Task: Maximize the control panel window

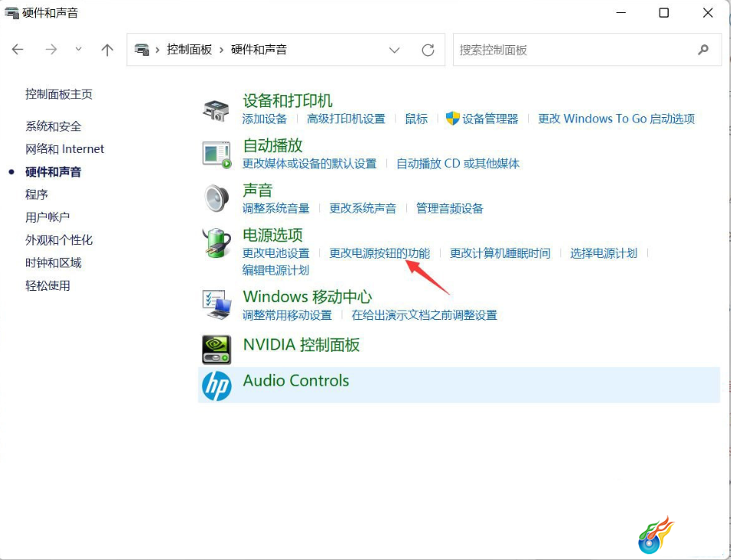Action: pyautogui.click(x=664, y=12)
